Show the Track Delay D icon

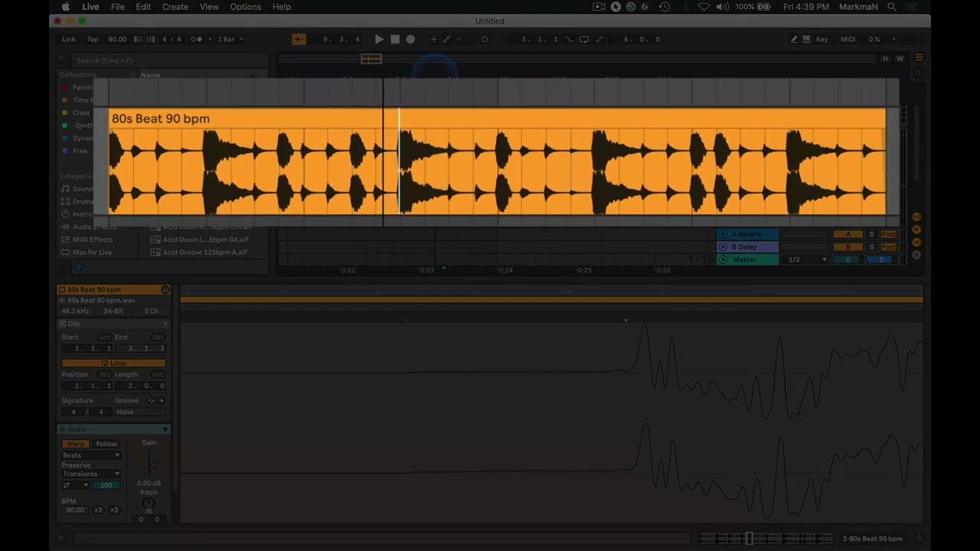(x=917, y=255)
